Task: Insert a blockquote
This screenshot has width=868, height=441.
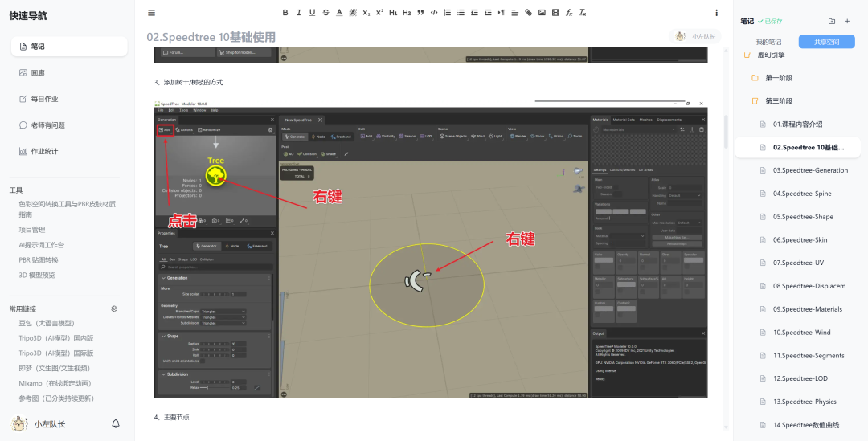Action: pos(420,13)
